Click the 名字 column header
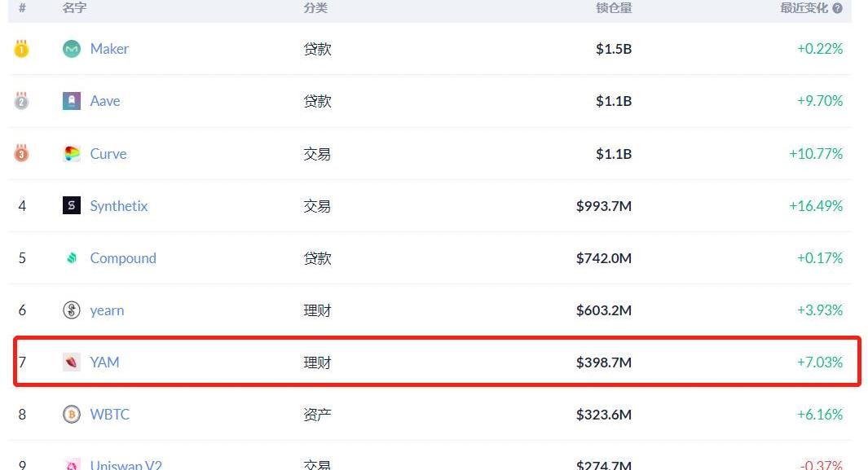 coord(74,8)
